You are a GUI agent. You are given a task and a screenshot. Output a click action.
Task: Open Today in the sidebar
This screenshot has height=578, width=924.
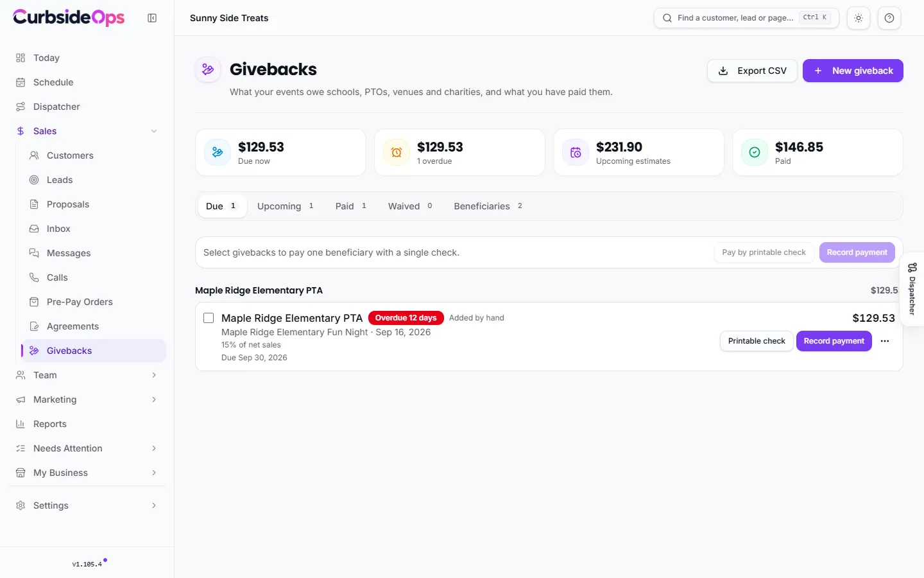pos(87,58)
